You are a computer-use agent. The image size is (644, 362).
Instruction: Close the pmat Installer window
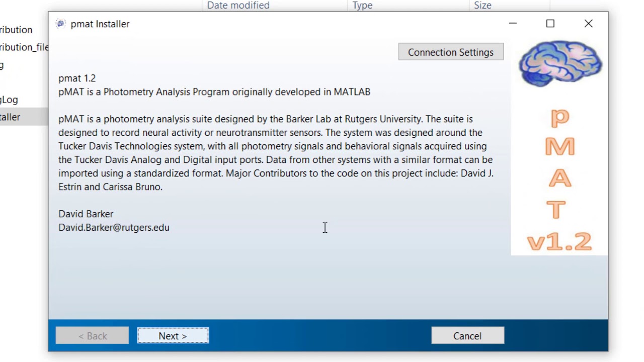[x=588, y=24]
